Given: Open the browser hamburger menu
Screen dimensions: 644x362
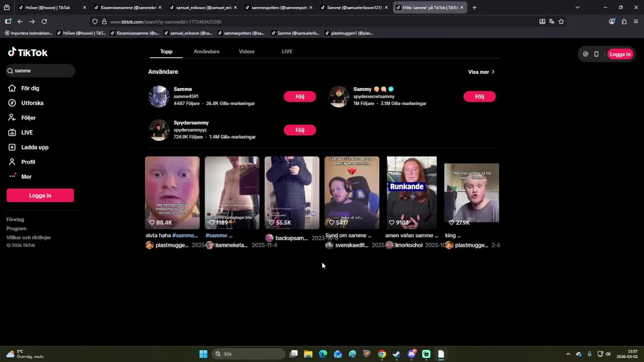Looking at the screenshot, I should 636,22.
